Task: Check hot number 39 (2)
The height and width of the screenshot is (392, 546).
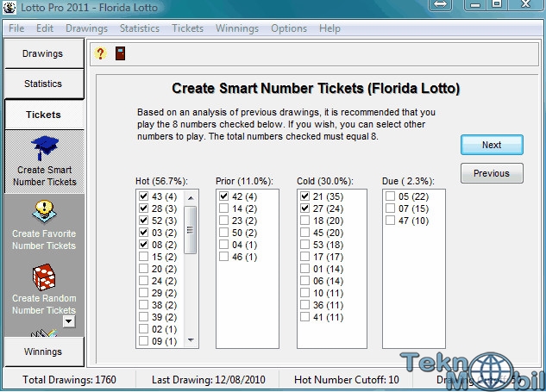Action: (143, 317)
